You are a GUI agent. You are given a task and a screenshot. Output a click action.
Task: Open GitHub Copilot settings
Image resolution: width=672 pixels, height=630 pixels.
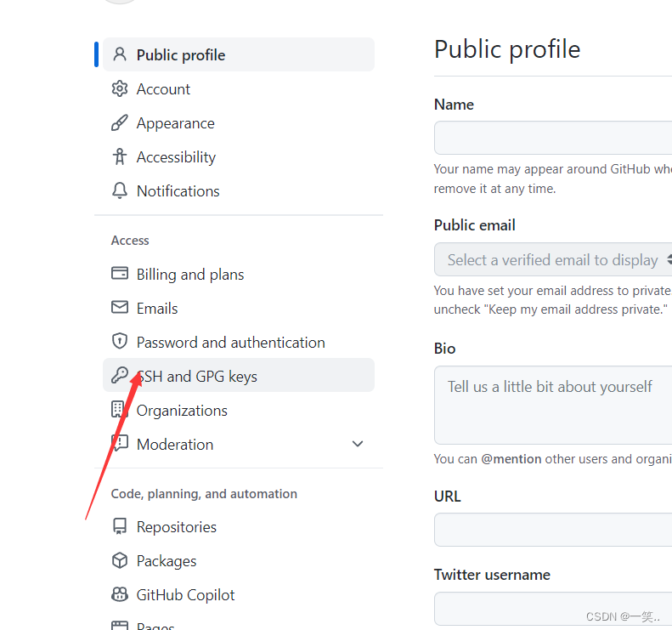239,595
